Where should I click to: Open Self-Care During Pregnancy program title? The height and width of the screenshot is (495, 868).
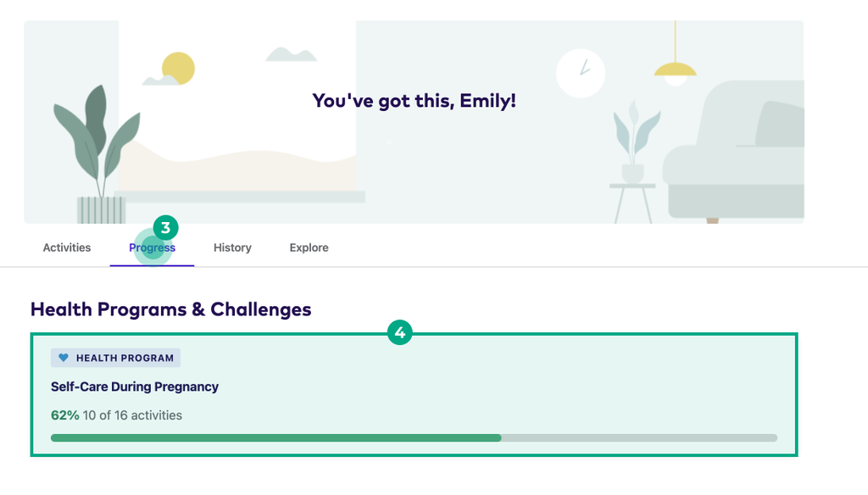pyautogui.click(x=135, y=387)
